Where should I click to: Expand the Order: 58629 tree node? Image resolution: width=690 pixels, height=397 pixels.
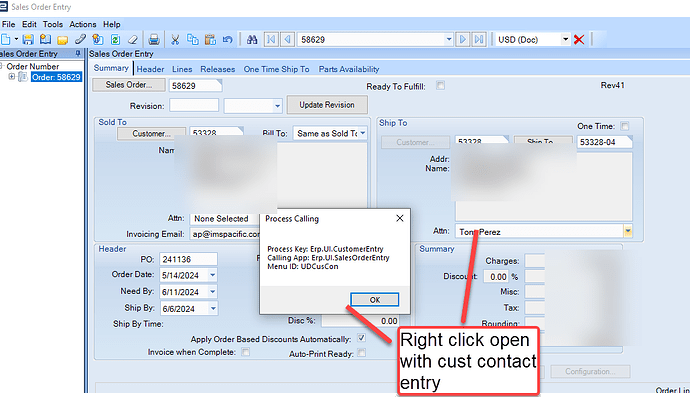[12, 77]
